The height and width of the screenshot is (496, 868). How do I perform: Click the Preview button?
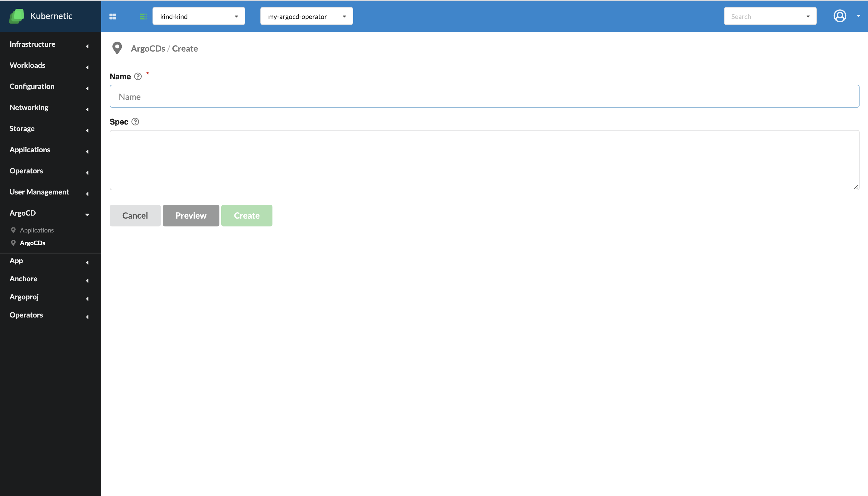[x=191, y=216]
